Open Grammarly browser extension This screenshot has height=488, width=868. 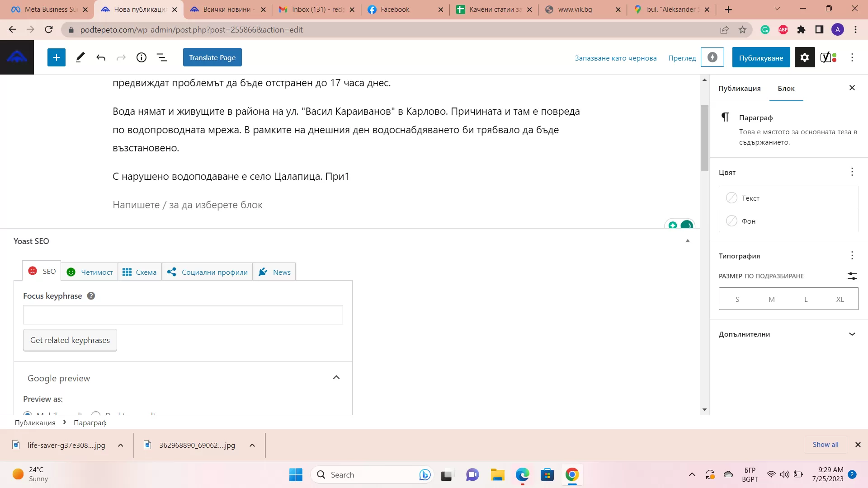pos(765,29)
